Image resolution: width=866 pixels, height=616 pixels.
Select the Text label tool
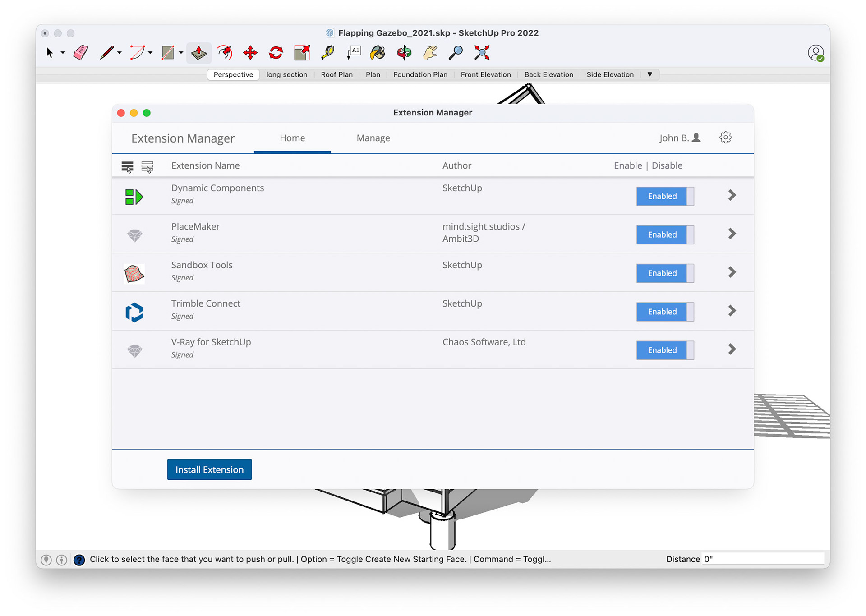[354, 53]
